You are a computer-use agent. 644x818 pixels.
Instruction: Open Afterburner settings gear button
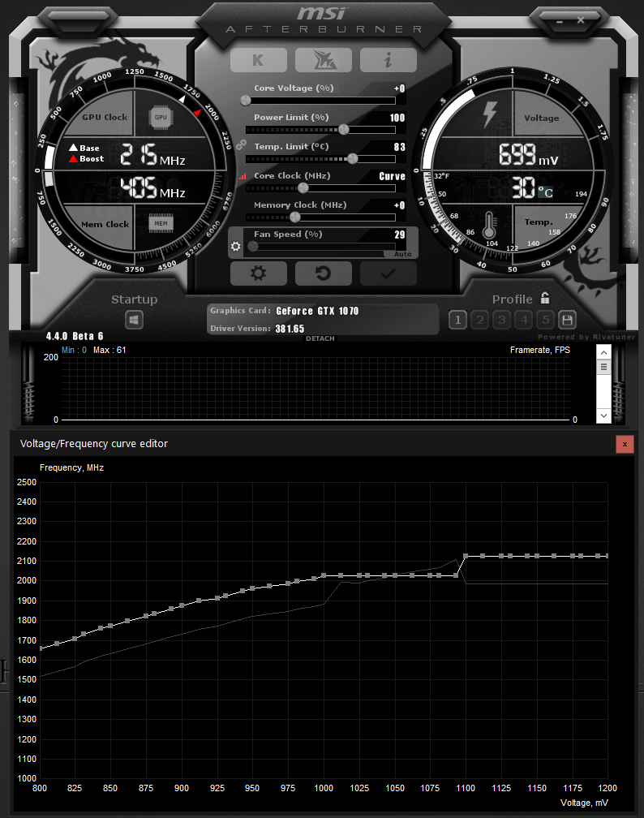coord(258,273)
